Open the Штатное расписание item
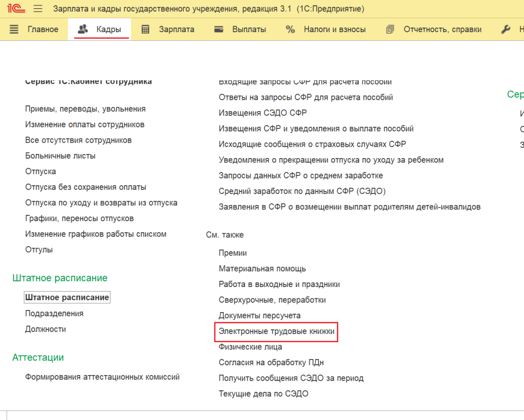Viewport: 524px width, 420px height. [67, 297]
